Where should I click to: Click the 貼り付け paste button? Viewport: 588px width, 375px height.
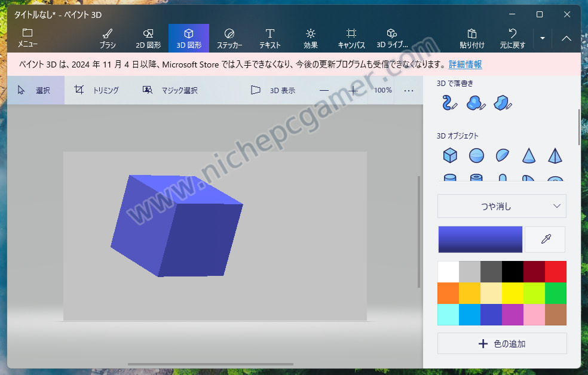[472, 38]
